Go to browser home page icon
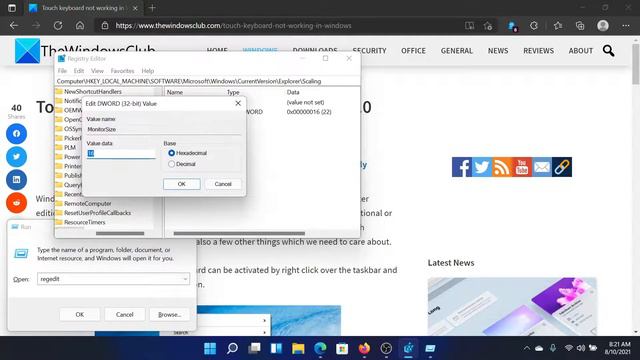Image resolution: width=640 pixels, height=360 pixels. [x=80, y=25]
